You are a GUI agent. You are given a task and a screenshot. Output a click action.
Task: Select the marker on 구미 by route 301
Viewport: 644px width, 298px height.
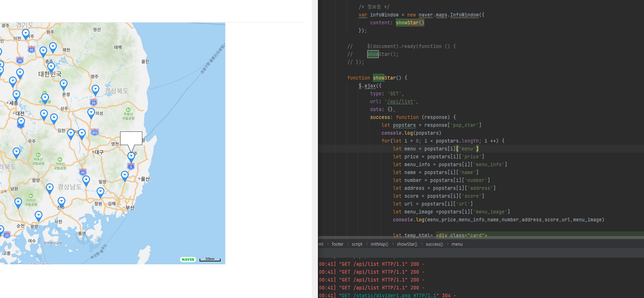click(x=82, y=134)
